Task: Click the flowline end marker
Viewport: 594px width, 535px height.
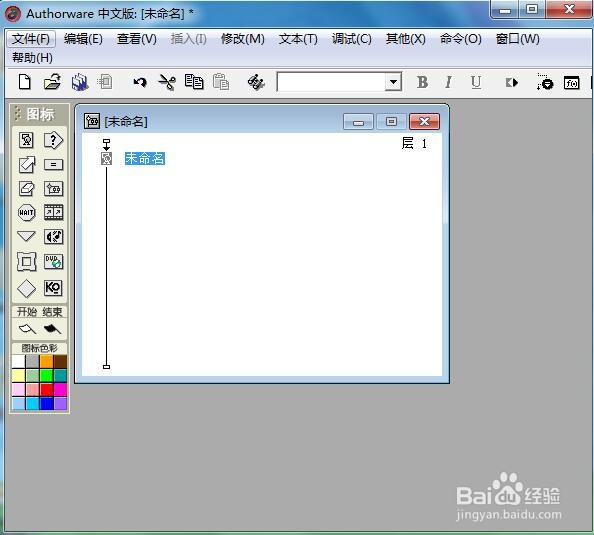Action: click(106, 366)
